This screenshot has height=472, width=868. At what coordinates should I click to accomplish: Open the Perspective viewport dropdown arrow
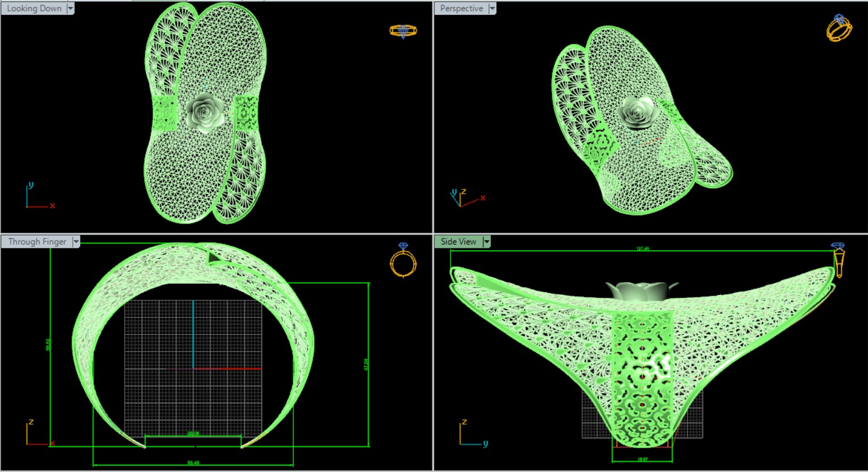tap(492, 9)
